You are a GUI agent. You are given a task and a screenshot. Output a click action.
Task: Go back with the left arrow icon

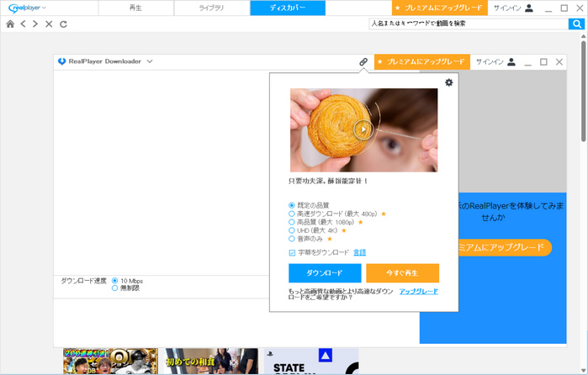click(24, 24)
